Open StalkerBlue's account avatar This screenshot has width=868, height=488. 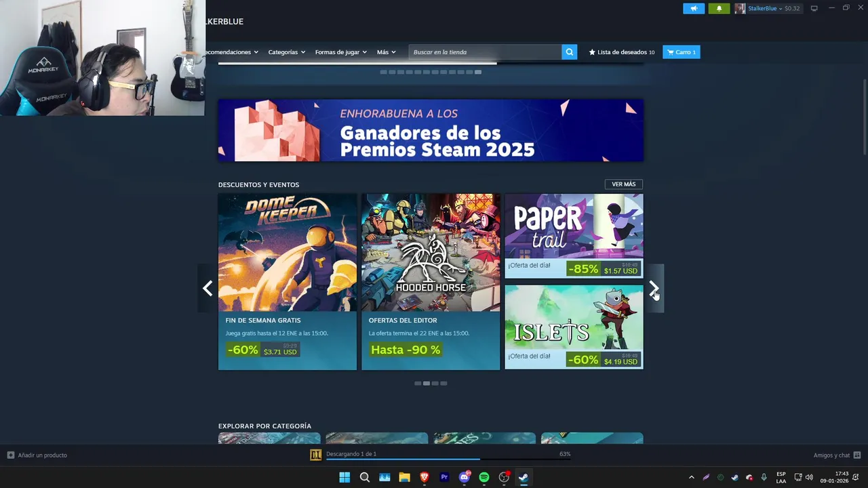740,8
